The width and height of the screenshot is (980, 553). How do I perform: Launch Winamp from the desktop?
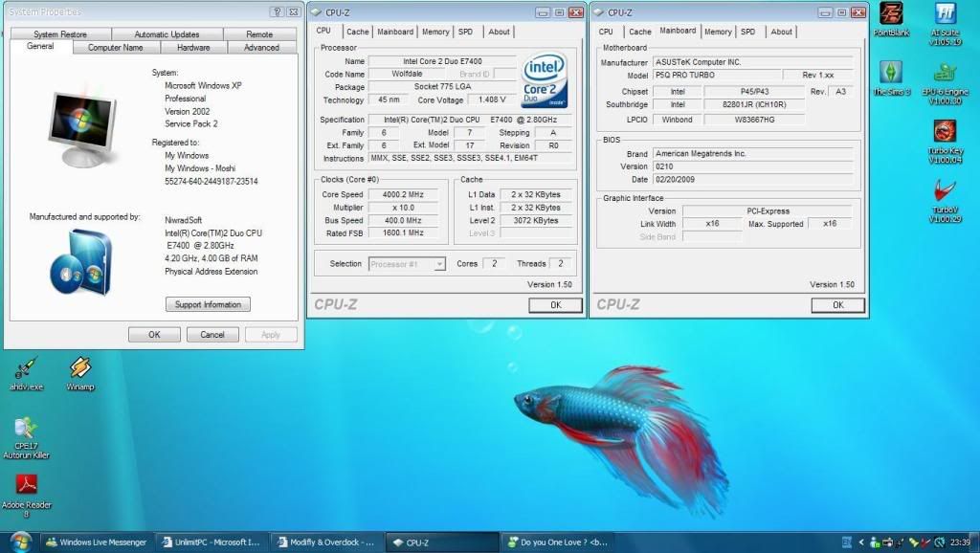(x=80, y=368)
